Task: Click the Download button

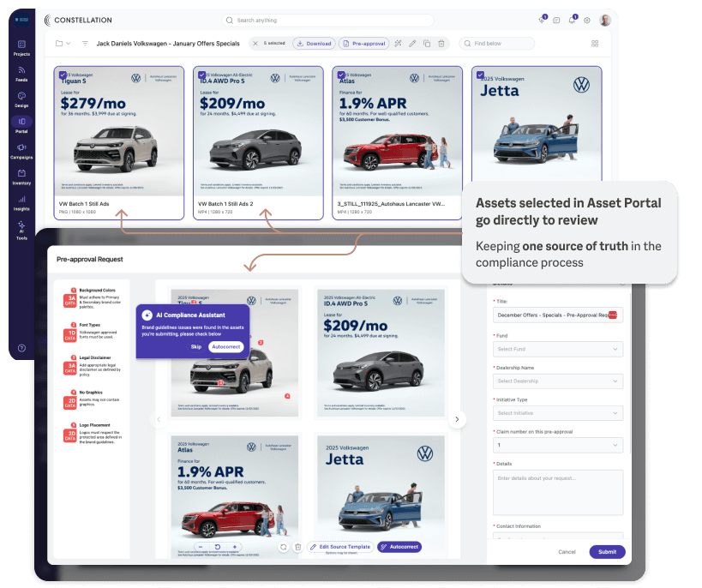Action: (315, 44)
